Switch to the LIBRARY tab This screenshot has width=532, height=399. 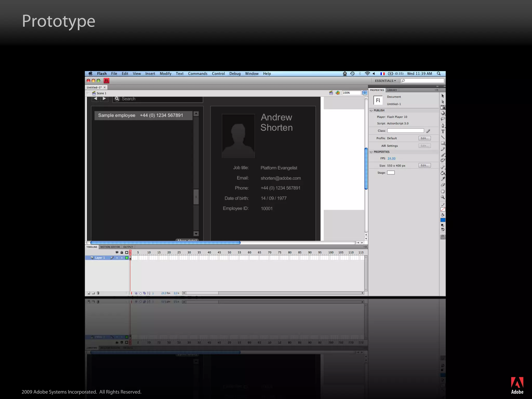[x=392, y=90]
